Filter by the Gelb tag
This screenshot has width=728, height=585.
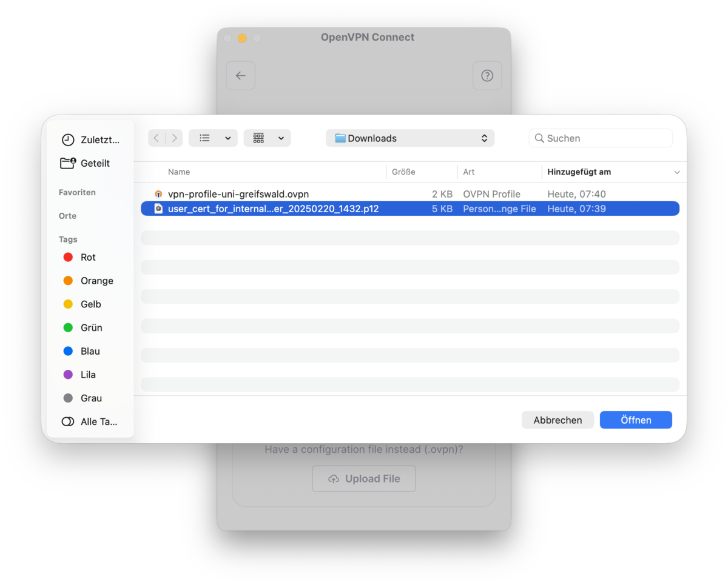pyautogui.click(x=82, y=304)
